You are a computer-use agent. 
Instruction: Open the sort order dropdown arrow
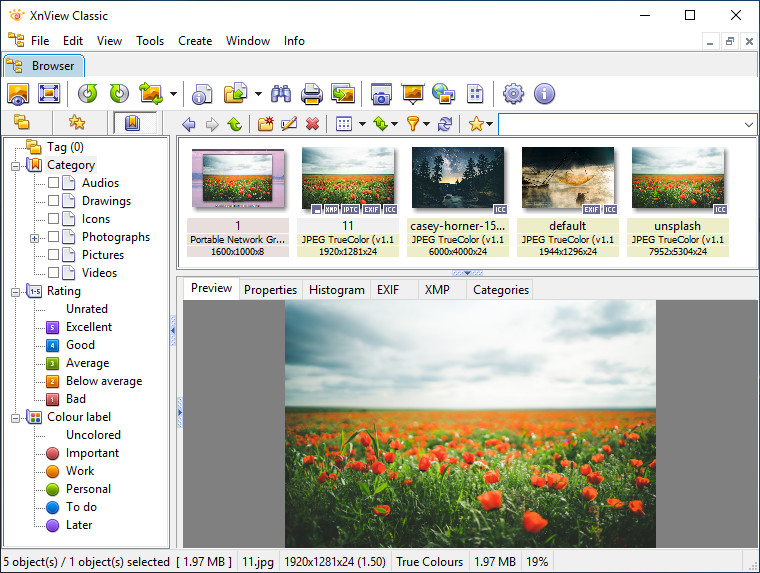pyautogui.click(x=395, y=125)
